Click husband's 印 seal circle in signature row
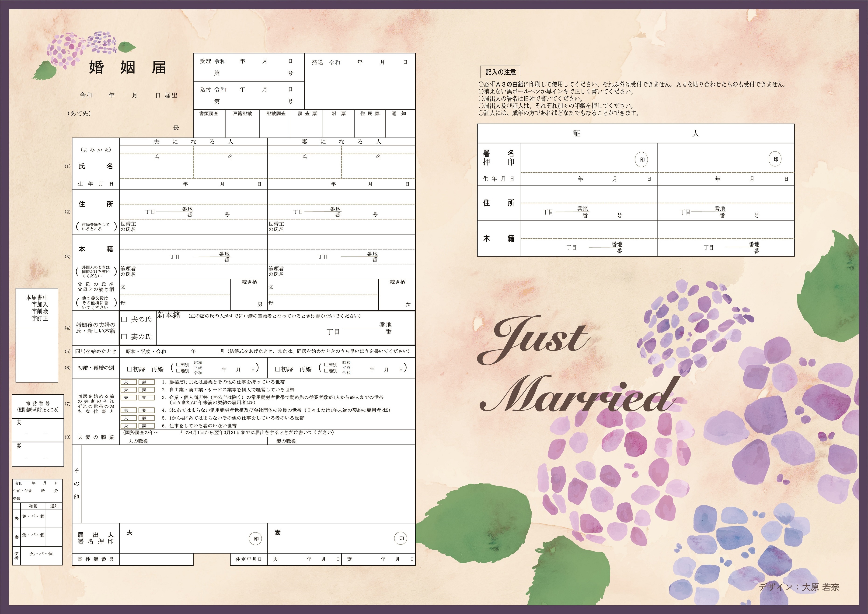 coord(256,539)
